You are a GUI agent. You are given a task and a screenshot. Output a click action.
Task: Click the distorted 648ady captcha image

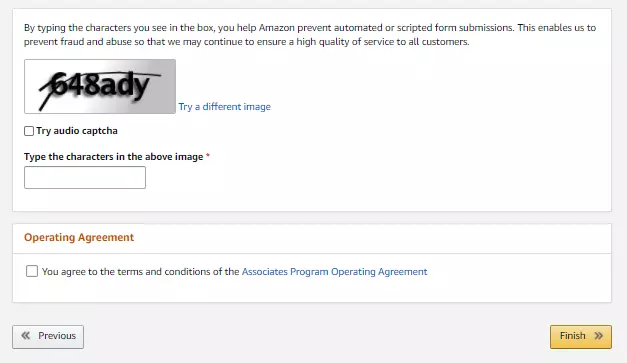pyautogui.click(x=100, y=86)
